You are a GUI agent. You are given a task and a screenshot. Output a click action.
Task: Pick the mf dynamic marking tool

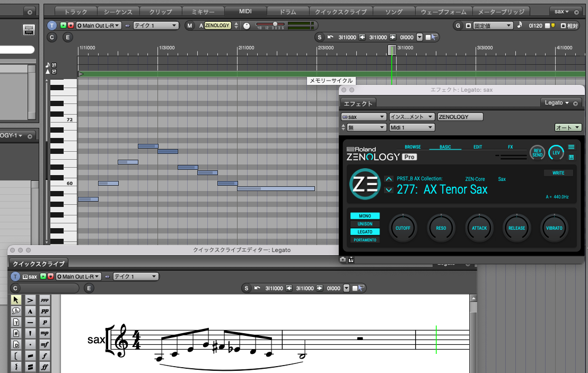pyautogui.click(x=45, y=344)
